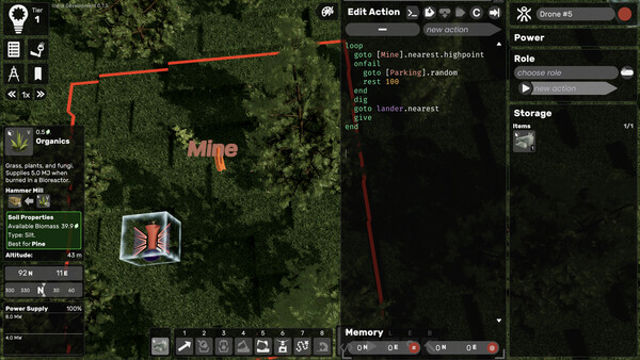Click the 'give' code line
The width and height of the screenshot is (640, 360).
(362, 118)
